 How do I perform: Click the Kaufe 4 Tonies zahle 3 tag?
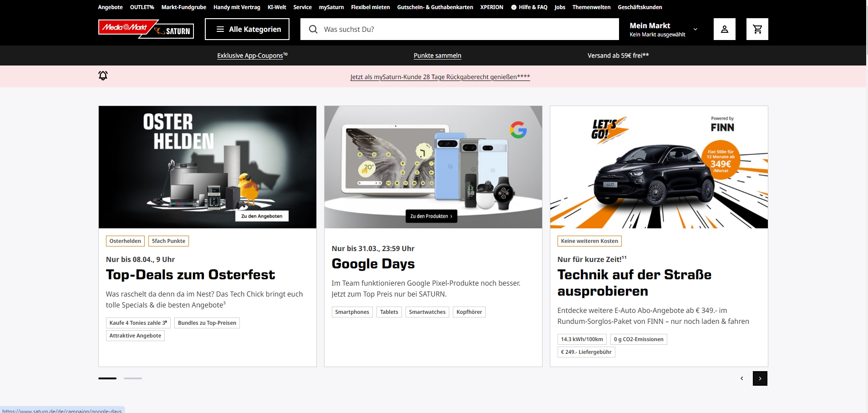(x=138, y=323)
